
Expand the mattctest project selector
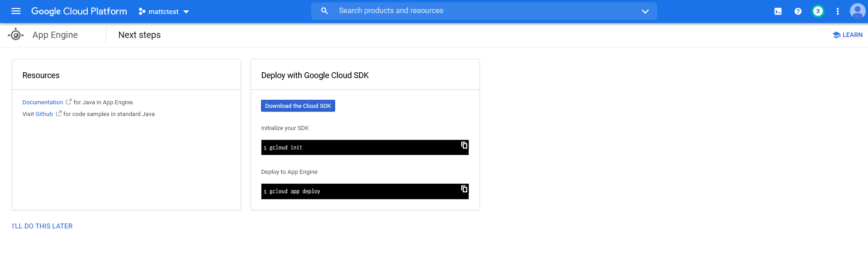tap(164, 12)
